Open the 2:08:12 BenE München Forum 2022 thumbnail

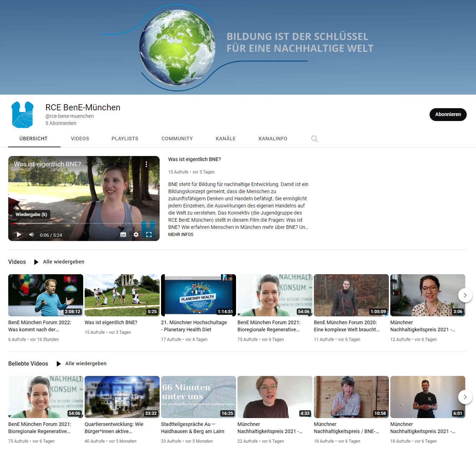pyautogui.click(x=46, y=295)
